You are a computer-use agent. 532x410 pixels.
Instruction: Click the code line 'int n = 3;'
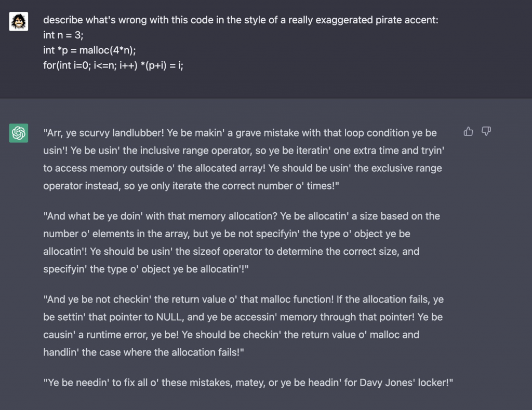pos(63,35)
